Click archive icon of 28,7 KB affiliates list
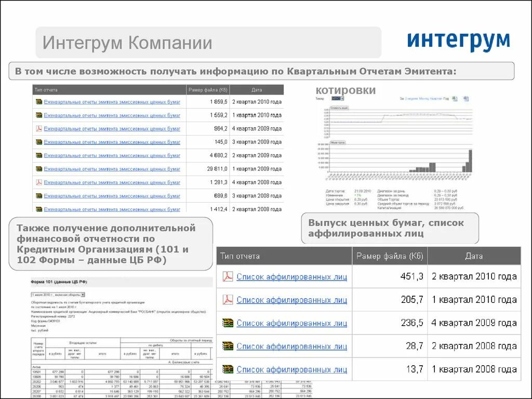This screenshot has height=399, width=532. (x=228, y=345)
